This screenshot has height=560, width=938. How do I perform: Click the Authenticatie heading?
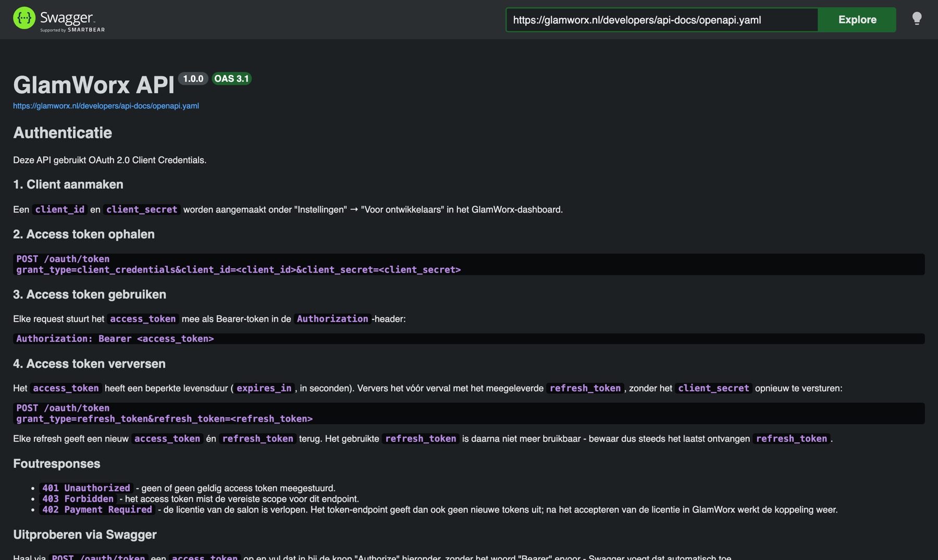tap(63, 133)
